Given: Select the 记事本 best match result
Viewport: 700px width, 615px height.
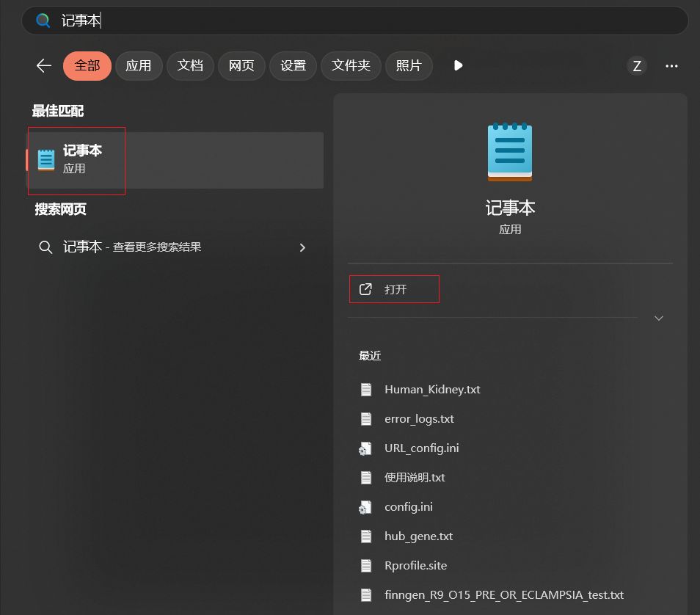Looking at the screenshot, I should tap(175, 160).
